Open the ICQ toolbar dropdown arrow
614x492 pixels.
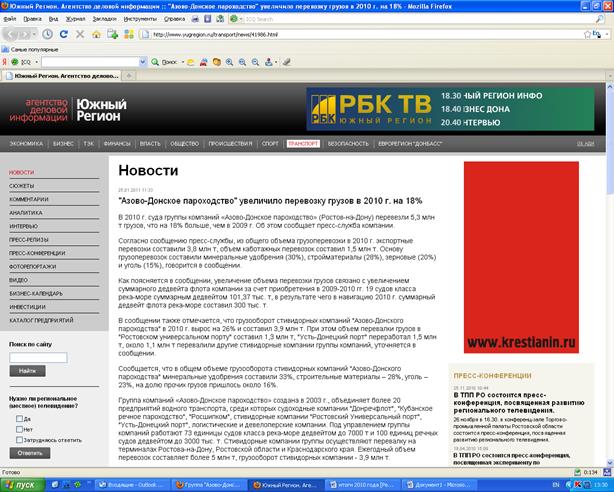click(x=36, y=62)
